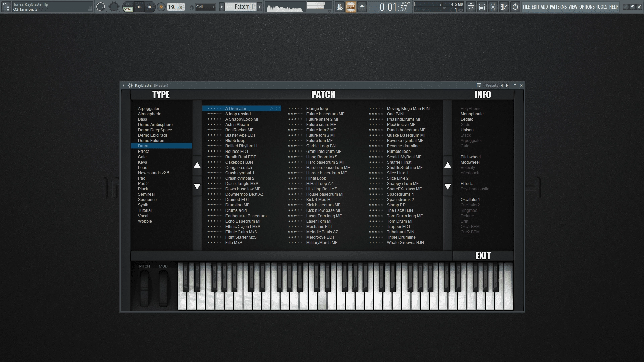Open the EDIT menu
The height and width of the screenshot is (362, 644).
coord(535,7)
